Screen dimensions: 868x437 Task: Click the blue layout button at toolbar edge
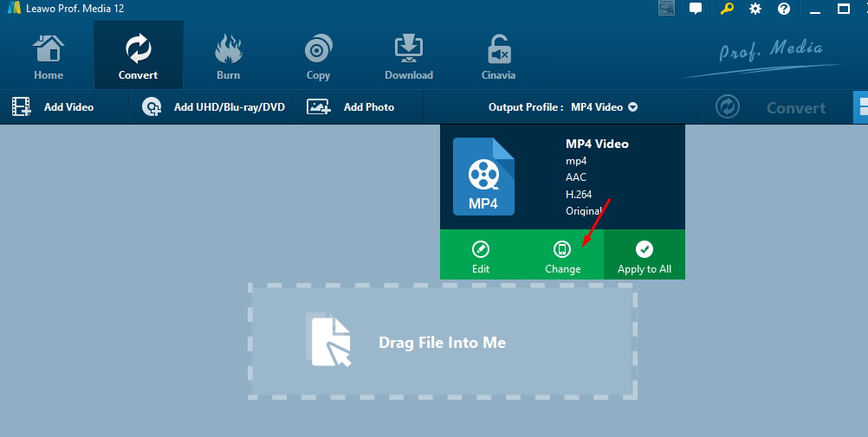860,106
